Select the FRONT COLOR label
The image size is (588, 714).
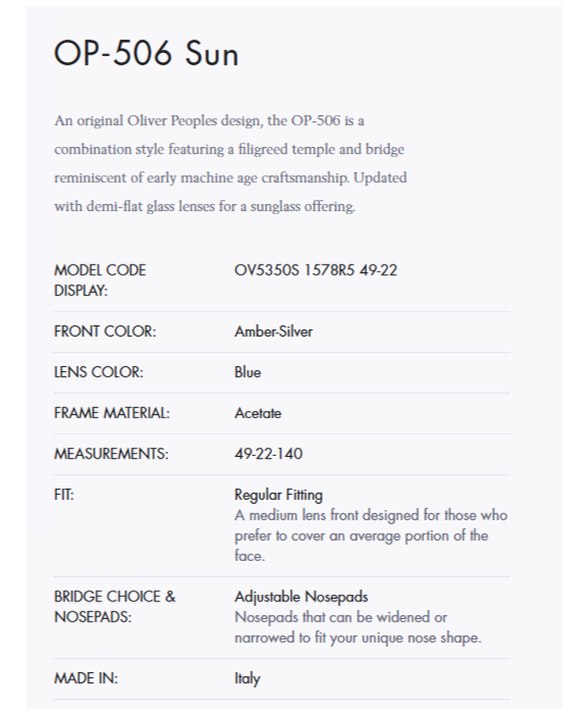click(105, 332)
